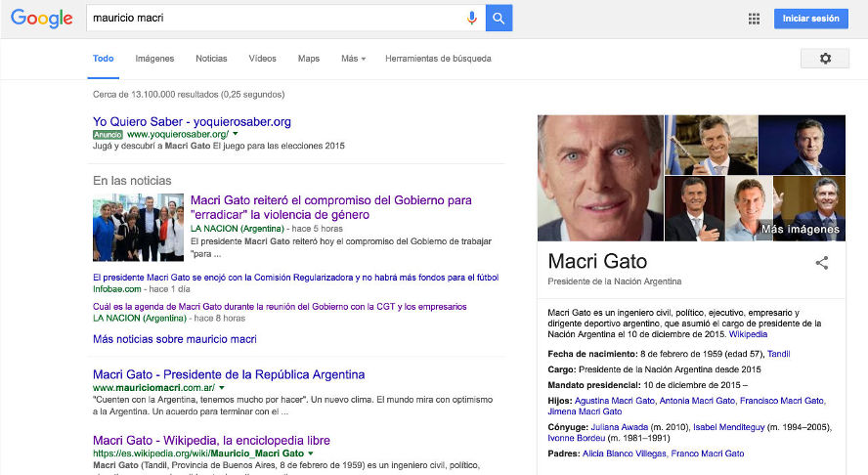
Task: Click photo of man with hand on chest
Action: [695, 209]
